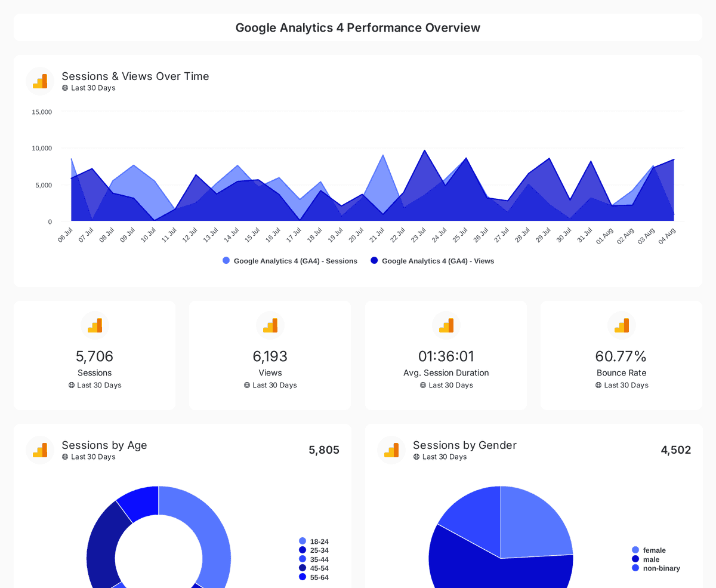This screenshot has height=588, width=716.
Task: Click the globe icon under Avg. Session Duration
Action: click(423, 385)
